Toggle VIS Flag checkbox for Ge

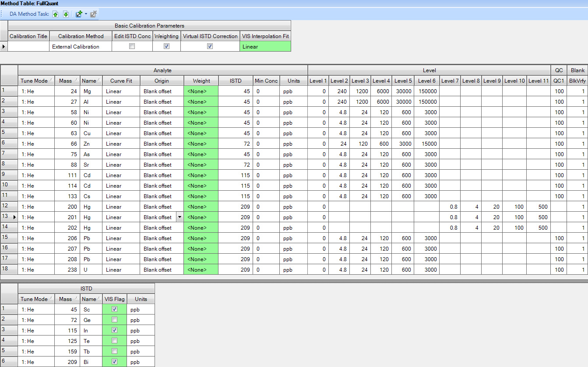pyautogui.click(x=114, y=320)
